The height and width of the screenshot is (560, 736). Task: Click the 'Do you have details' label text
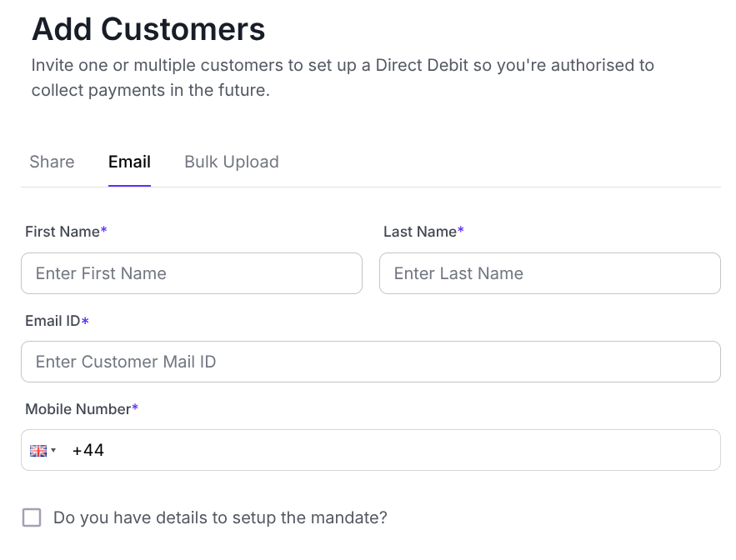pyautogui.click(x=220, y=517)
